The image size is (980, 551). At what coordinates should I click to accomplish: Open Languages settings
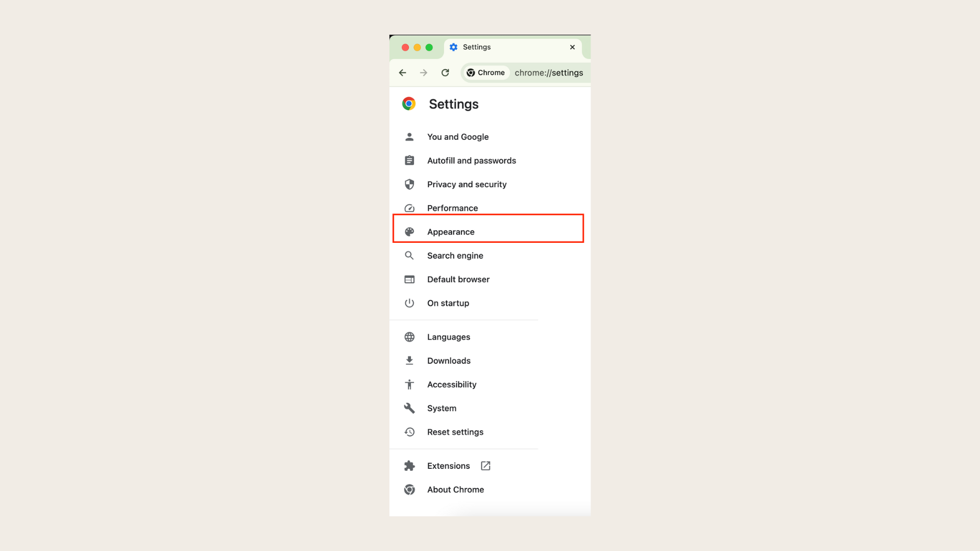pyautogui.click(x=448, y=336)
